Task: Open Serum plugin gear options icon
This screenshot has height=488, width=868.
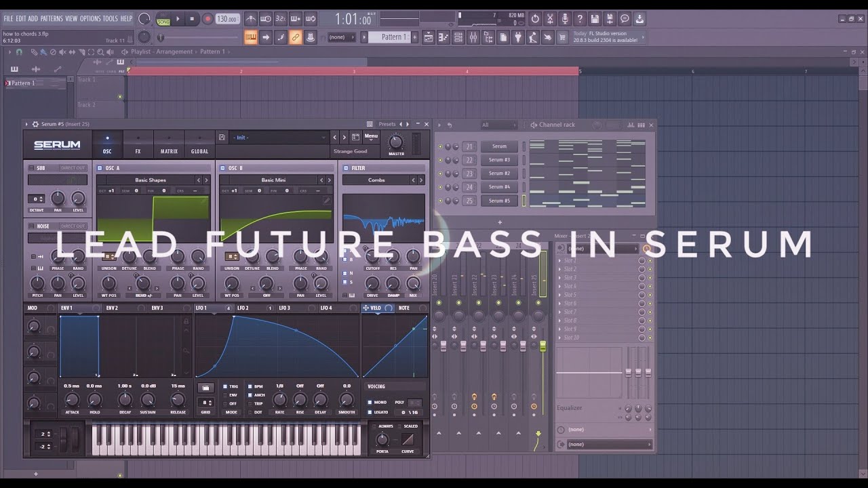Action: click(35, 124)
